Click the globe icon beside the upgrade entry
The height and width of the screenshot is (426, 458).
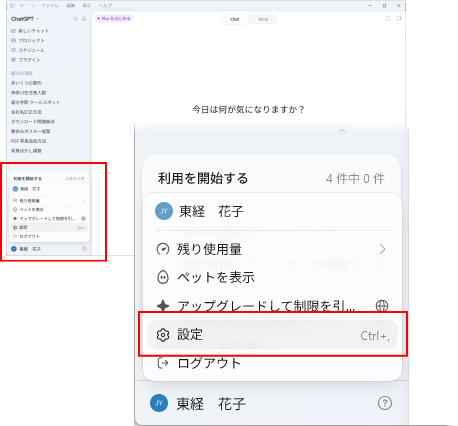click(x=382, y=305)
